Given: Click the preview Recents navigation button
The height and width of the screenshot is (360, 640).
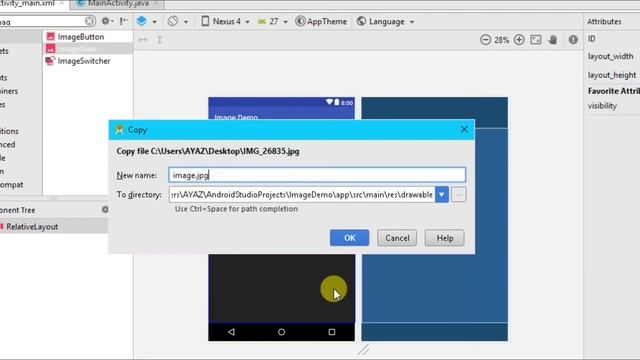Looking at the screenshot, I should tap(332, 332).
